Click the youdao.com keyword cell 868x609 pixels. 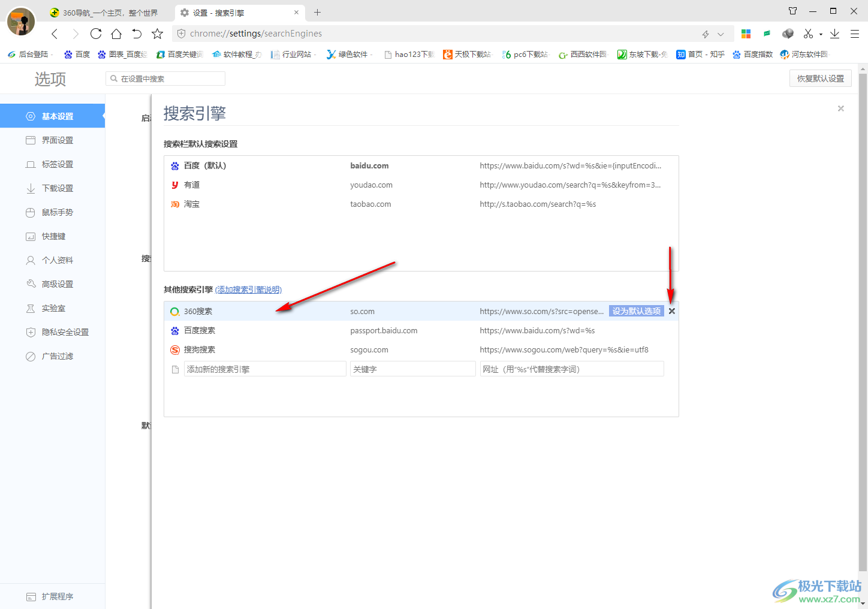(x=372, y=185)
